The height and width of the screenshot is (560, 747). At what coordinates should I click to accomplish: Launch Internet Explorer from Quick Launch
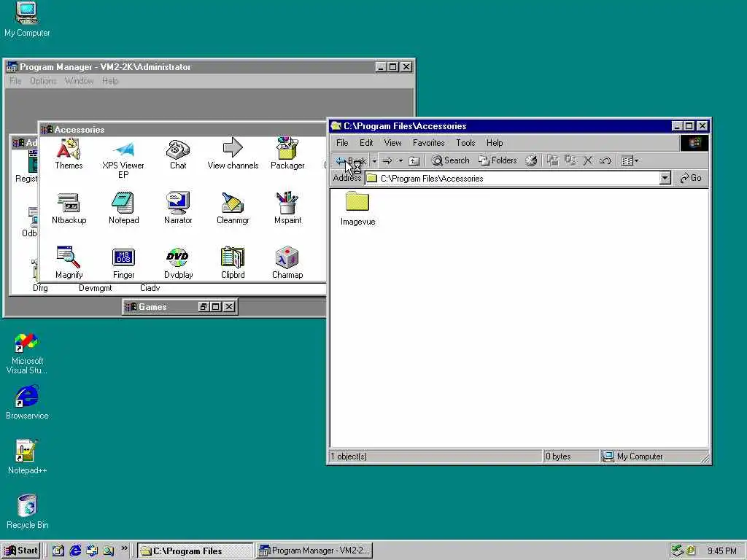75,551
